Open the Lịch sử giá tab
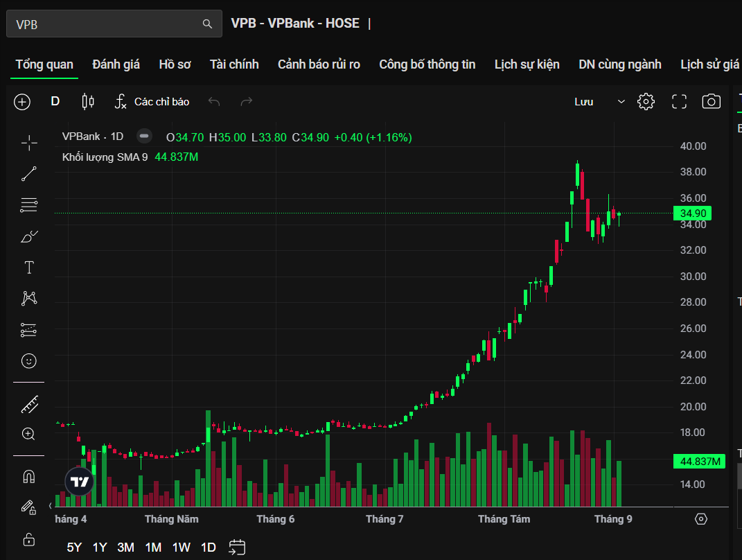This screenshot has height=560, width=742. click(710, 64)
